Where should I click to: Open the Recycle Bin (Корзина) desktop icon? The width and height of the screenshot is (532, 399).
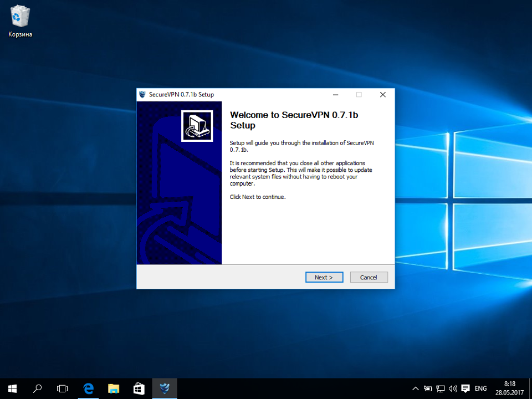20,21
